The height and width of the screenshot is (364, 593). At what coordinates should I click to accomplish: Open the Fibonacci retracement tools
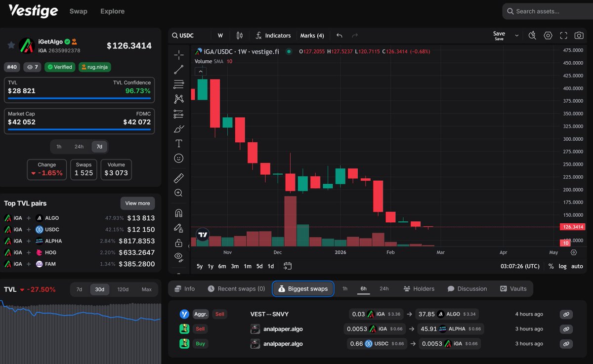178,84
